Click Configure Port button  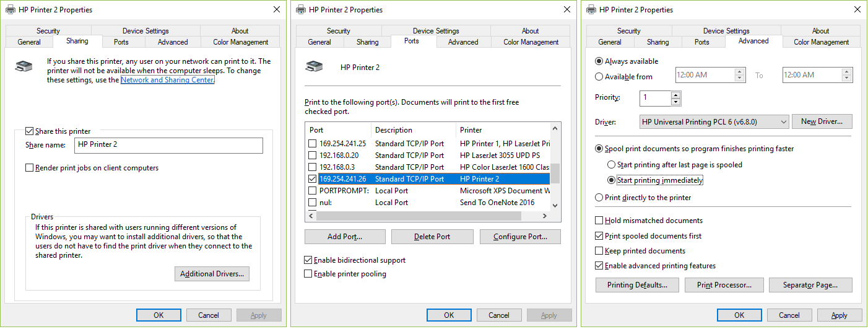tap(520, 237)
